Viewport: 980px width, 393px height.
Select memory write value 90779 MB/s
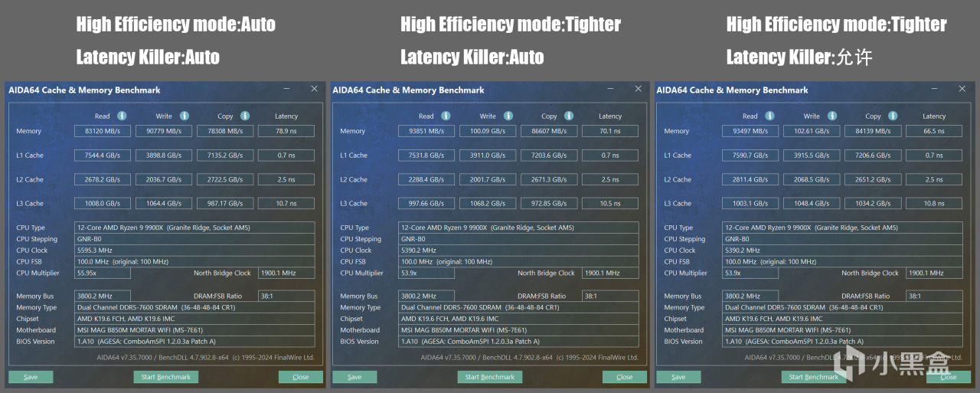pos(164,131)
